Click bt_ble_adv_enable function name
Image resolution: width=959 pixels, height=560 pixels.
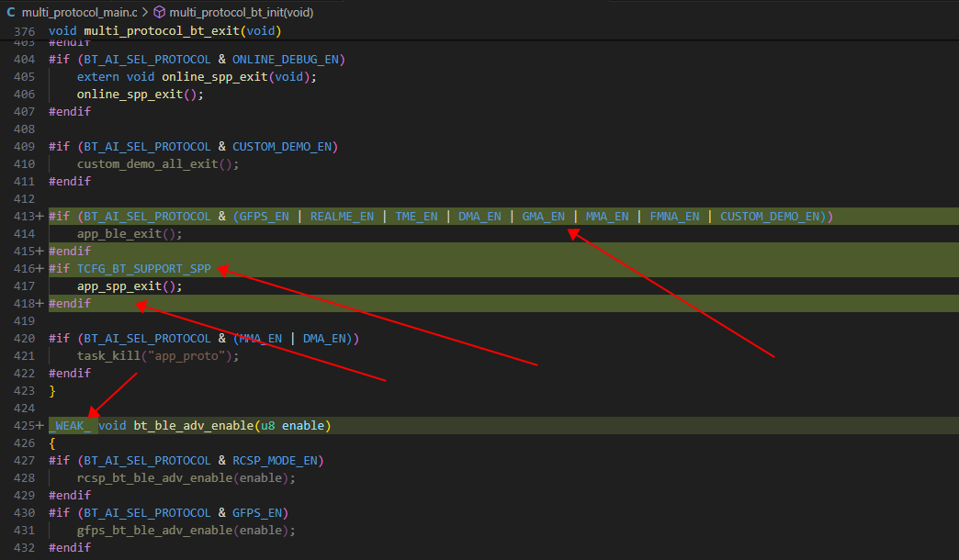click(x=193, y=425)
